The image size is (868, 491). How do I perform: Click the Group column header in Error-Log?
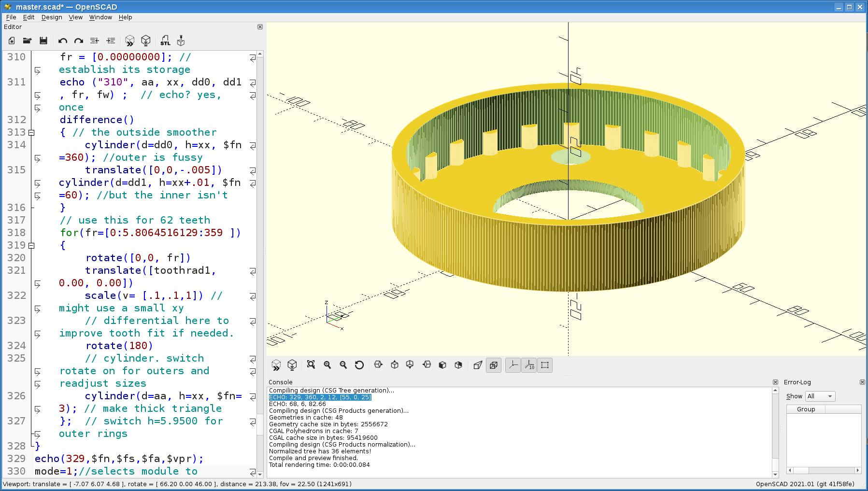coord(806,409)
